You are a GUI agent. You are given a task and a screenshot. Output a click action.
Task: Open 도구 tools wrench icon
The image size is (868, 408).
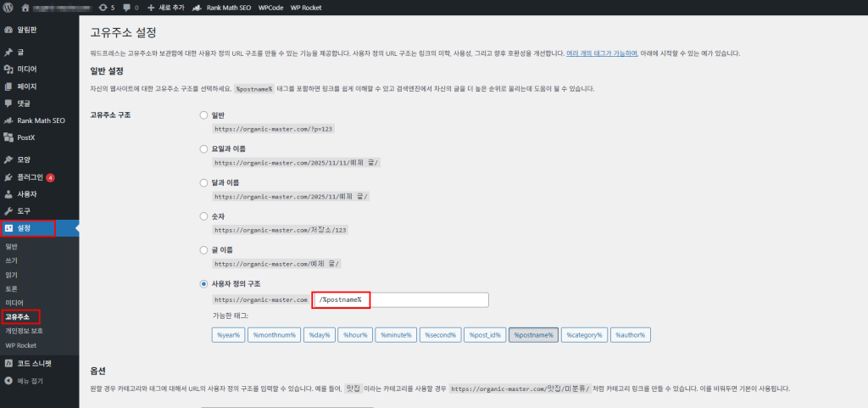[x=8, y=211]
